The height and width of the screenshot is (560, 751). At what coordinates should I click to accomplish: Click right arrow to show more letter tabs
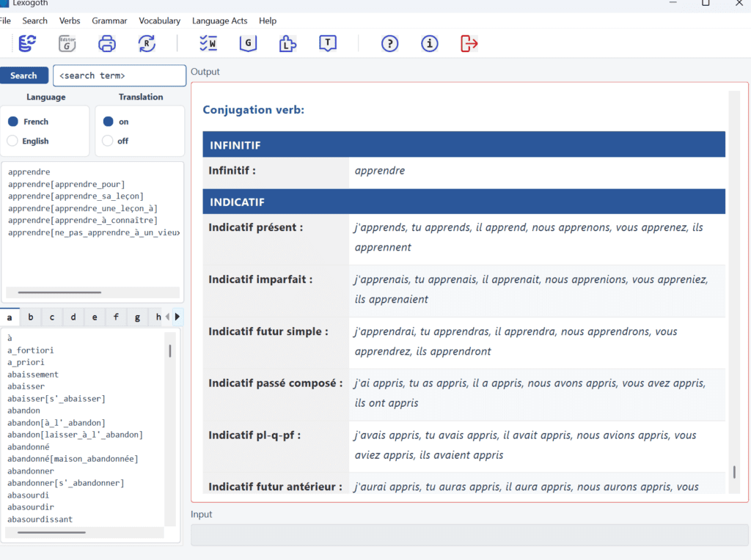point(177,317)
